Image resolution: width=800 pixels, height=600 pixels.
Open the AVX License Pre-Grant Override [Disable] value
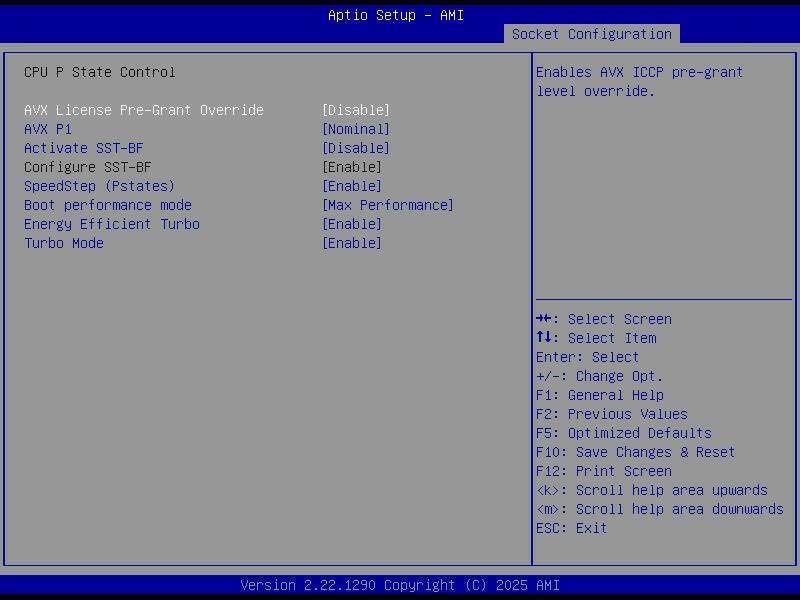tap(356, 110)
